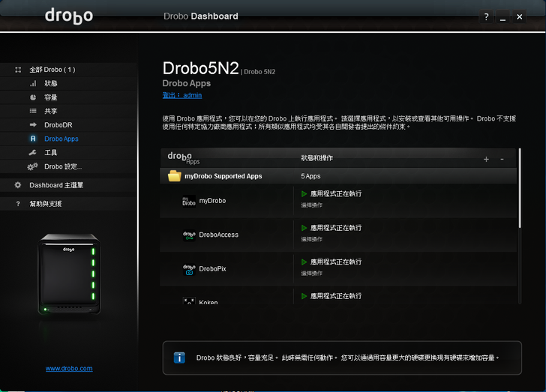Open 幫助與支援 help and support
The image size is (546, 392).
pos(46,204)
